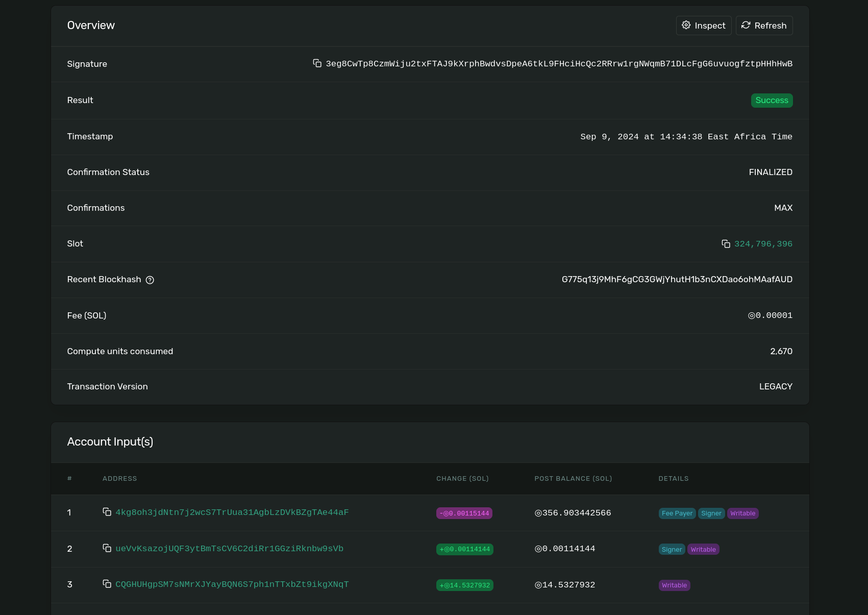The height and width of the screenshot is (615, 868).
Task: Open account ueVvKsazojUQF3ytBmTsCV6C2diRr1GGziRknbw9sVb
Action: (229, 549)
